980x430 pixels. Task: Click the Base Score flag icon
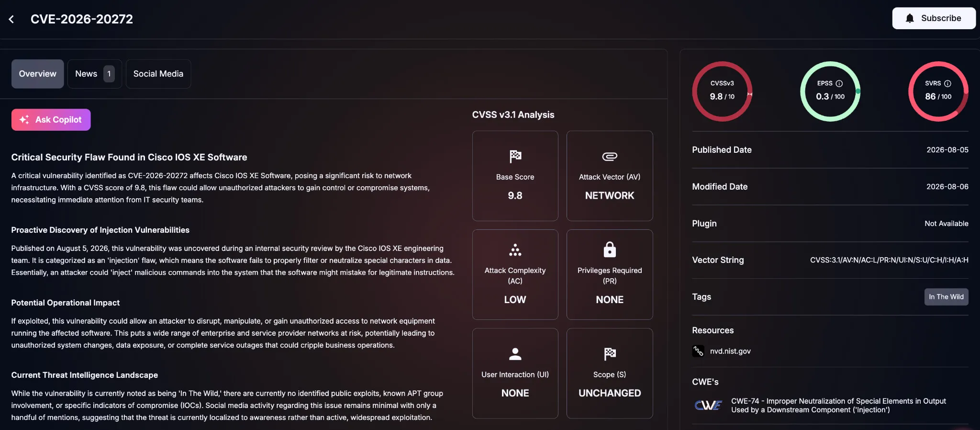click(x=515, y=156)
